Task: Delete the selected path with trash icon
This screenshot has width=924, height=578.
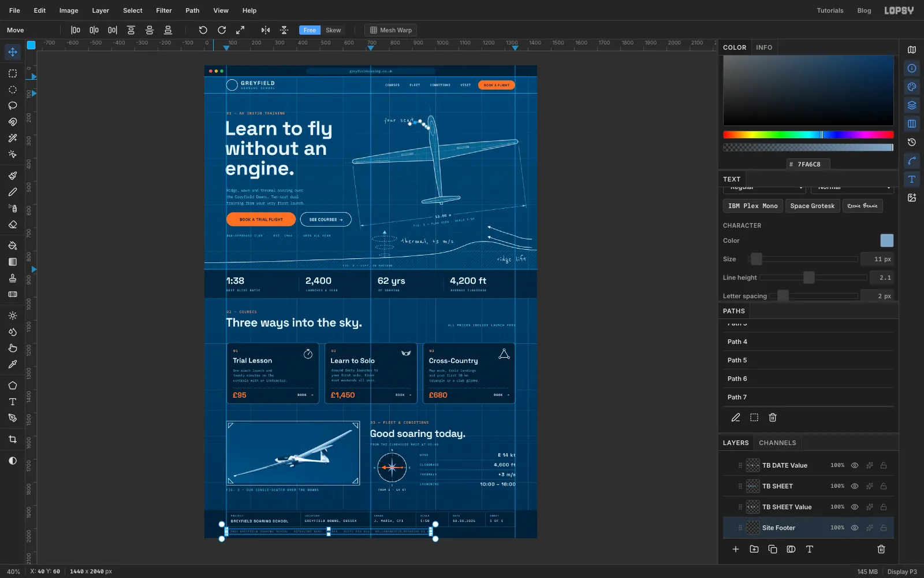Action: 773,417
